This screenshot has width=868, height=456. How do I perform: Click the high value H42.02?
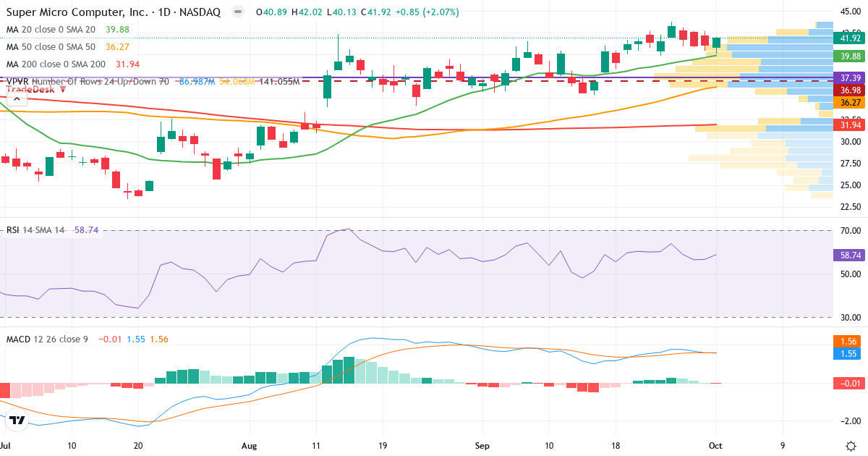[307, 12]
